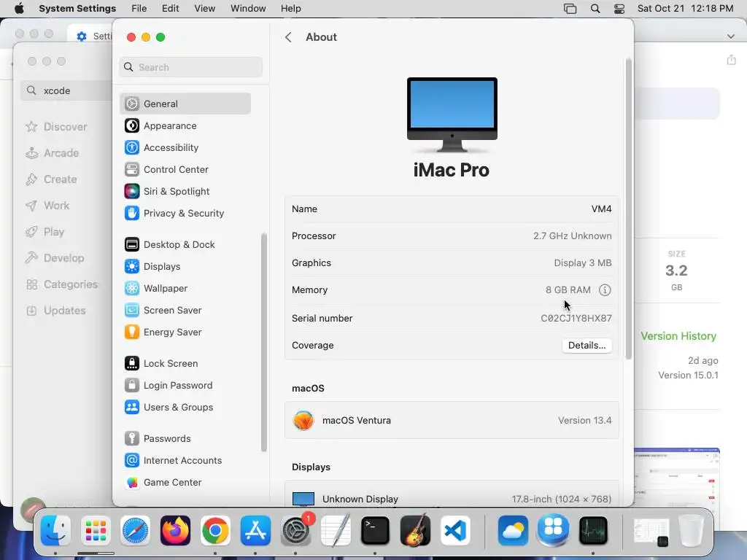The image size is (747, 560).
Task: Open the Apple menu
Action: click(x=19, y=9)
